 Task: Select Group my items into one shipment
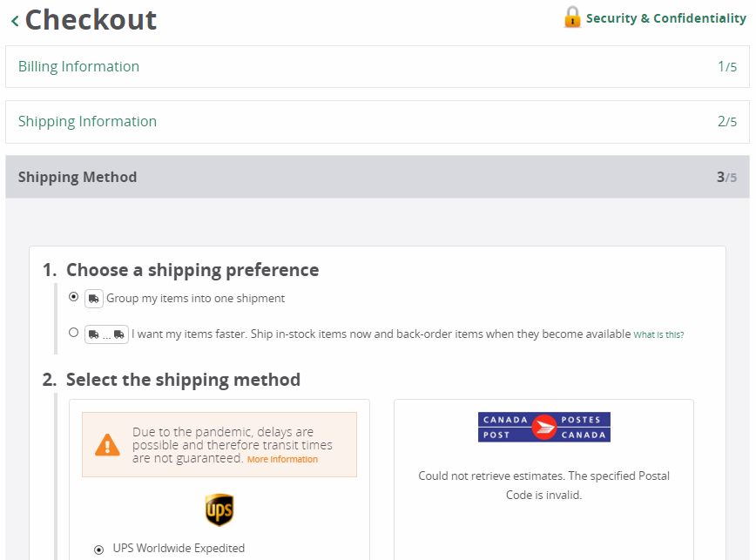(x=73, y=297)
